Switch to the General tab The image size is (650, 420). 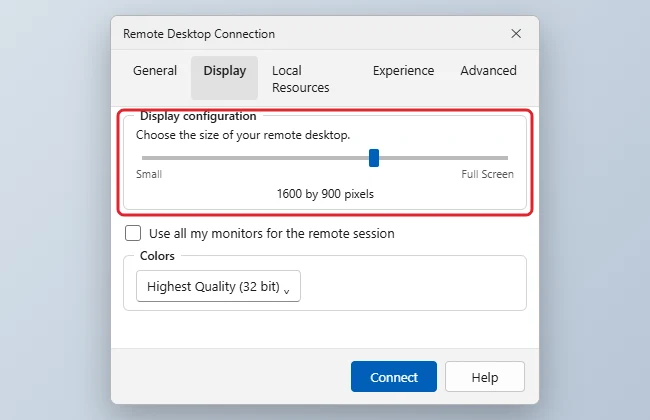click(155, 70)
